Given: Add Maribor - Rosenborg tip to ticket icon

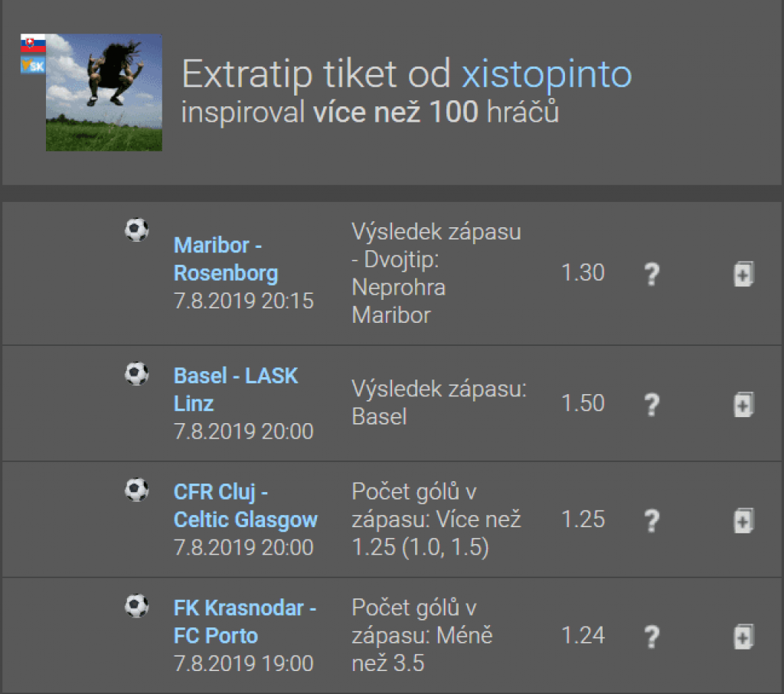Looking at the screenshot, I should pos(743,274).
